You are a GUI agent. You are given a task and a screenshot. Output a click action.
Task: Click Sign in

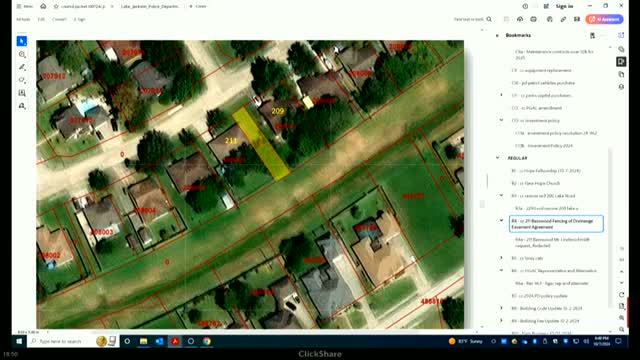[x=564, y=7]
